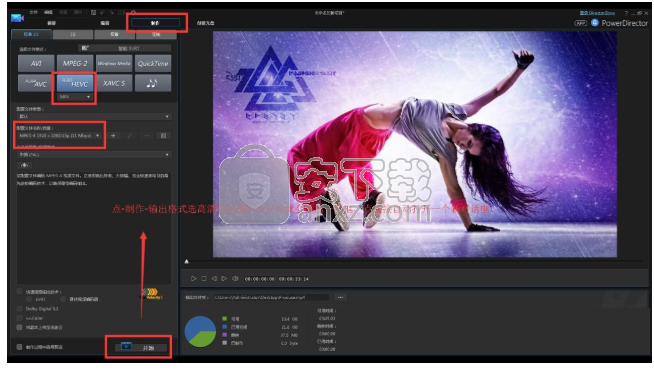
Task: Click the current timecode 00:00:00:00
Action: pos(259,279)
